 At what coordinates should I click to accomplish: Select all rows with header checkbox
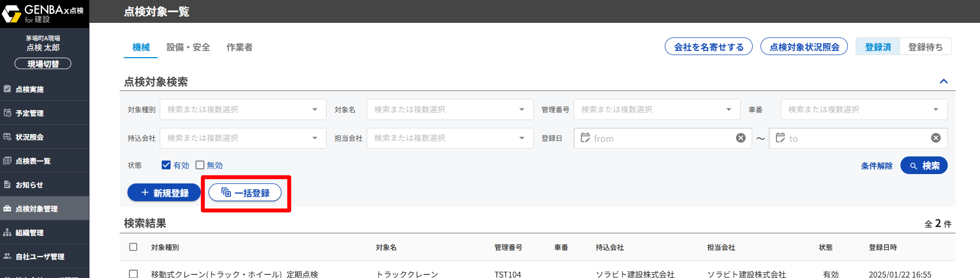(x=133, y=247)
